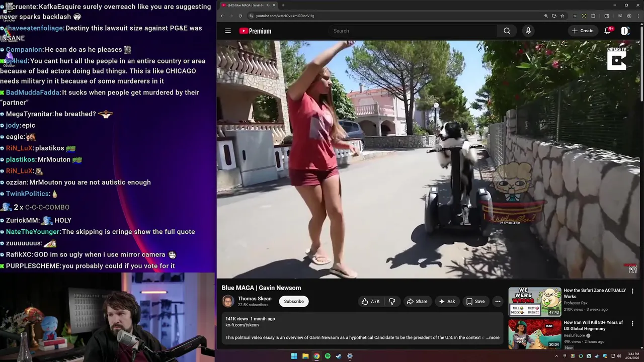Click chat username haveeatenfoliage
This screenshot has height=362, width=644.
point(35,28)
